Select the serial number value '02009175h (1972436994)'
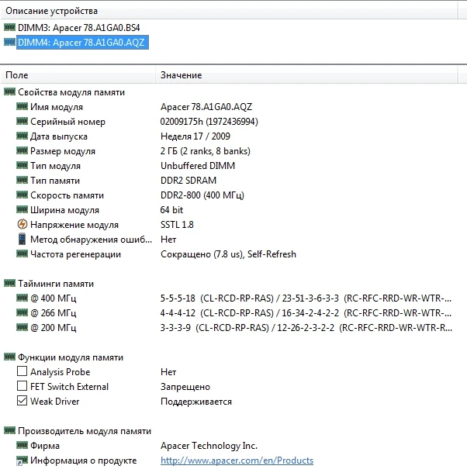Screen dimensions: 467x476 coord(209,122)
